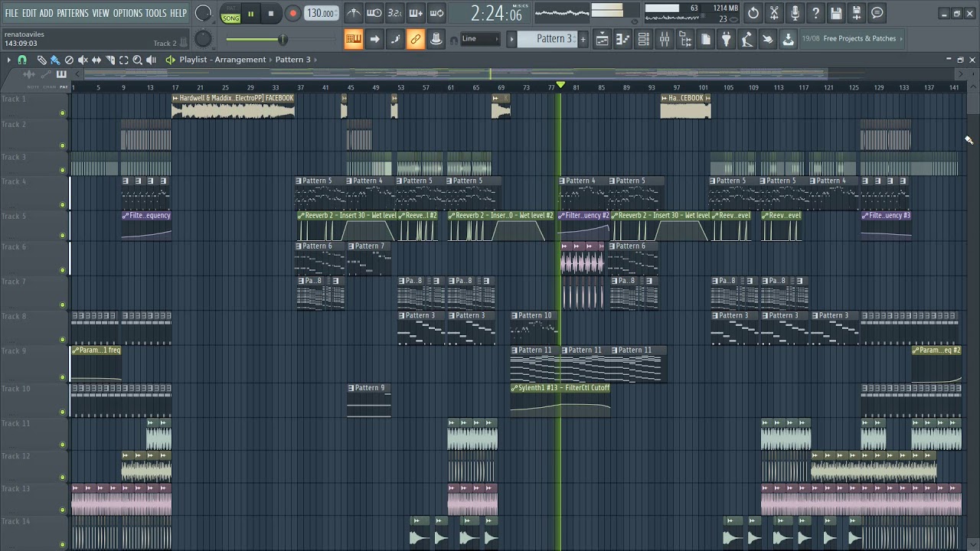Click the master pitch knob
980x551 pixels.
click(x=203, y=39)
